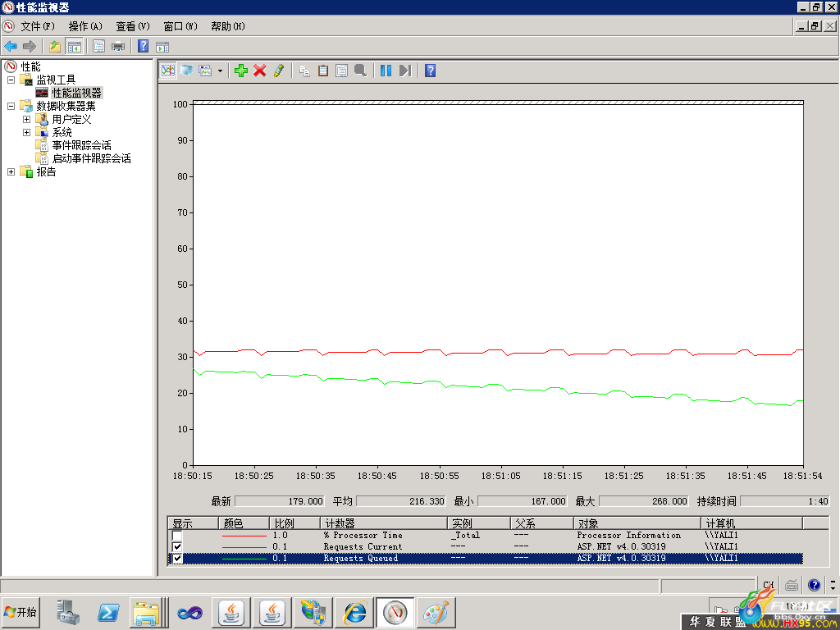Image resolution: width=840 pixels, height=630 pixels.
Task: Click the 比例 column header
Action: tap(294, 523)
